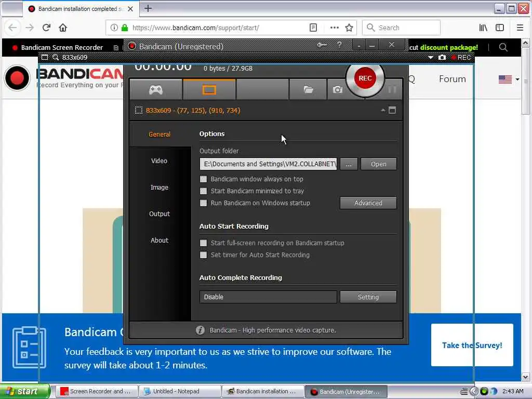Viewport: 532px width, 399px height.
Task: Open page actions three-dot menu
Action: tap(334, 28)
